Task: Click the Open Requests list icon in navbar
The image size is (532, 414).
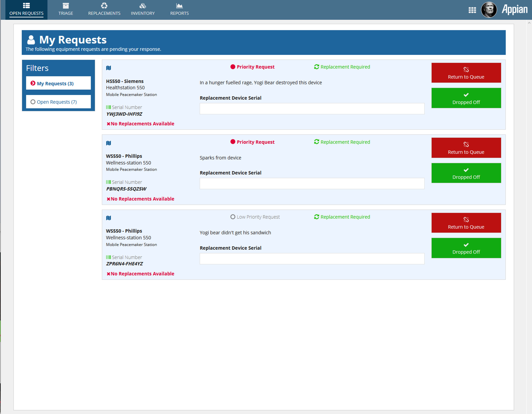Action: pyautogui.click(x=26, y=5)
